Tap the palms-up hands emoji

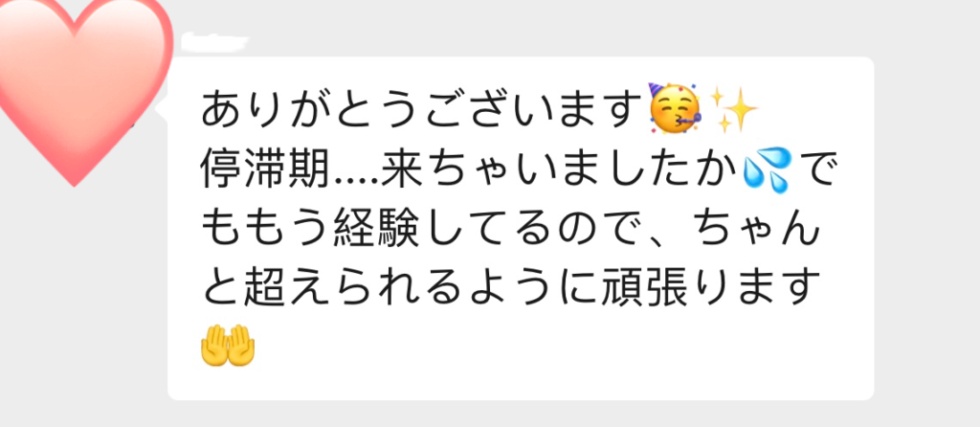coord(227,347)
